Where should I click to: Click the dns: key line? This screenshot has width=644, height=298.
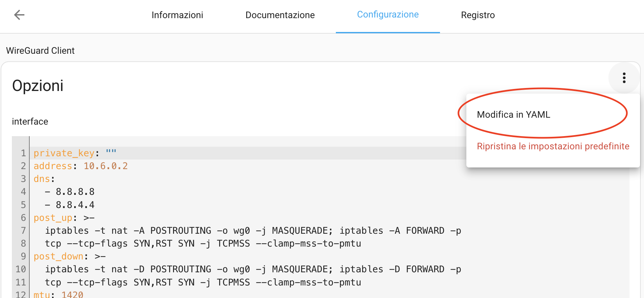coord(44,179)
